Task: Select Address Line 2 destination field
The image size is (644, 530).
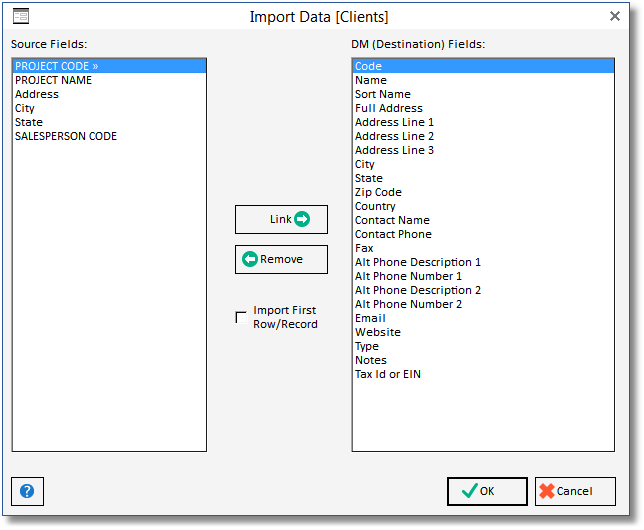Action: (483, 136)
